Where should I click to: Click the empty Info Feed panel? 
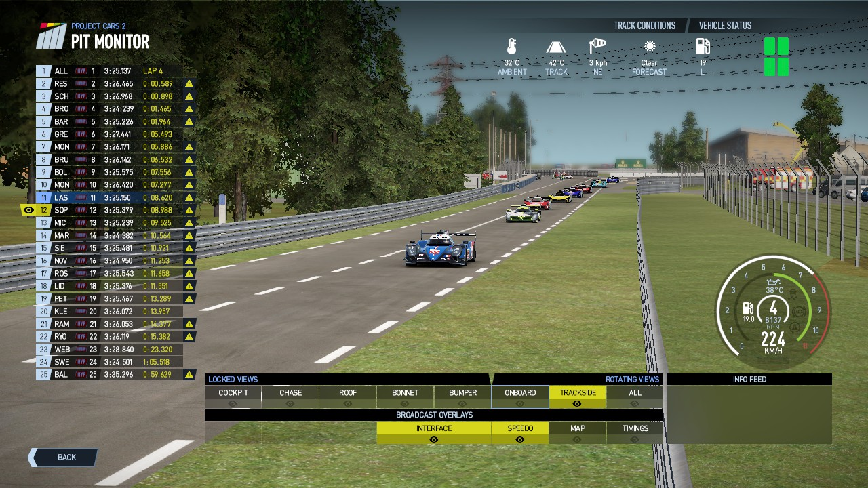(x=749, y=415)
